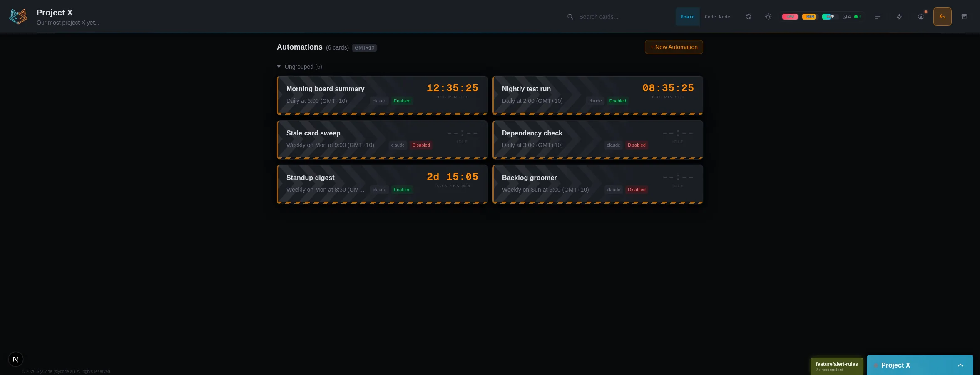The image size is (980, 375).
Task: Click the 08:35:25 countdown timer
Action: [668, 88]
